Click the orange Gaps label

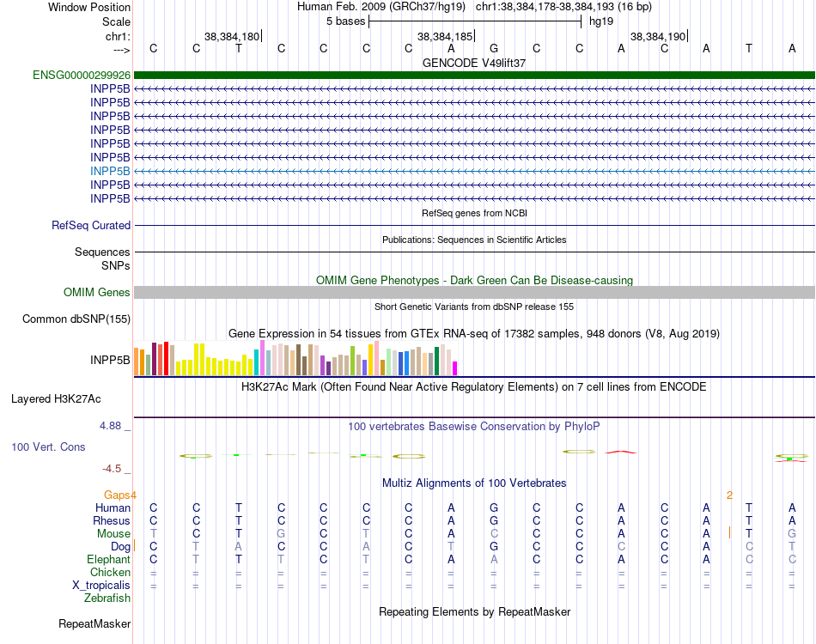coord(118,495)
